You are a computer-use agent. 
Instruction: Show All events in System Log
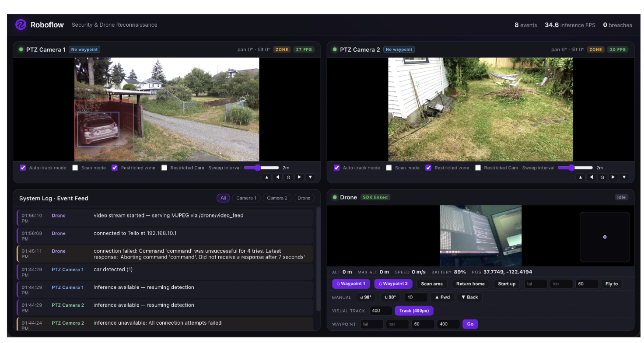pos(223,198)
